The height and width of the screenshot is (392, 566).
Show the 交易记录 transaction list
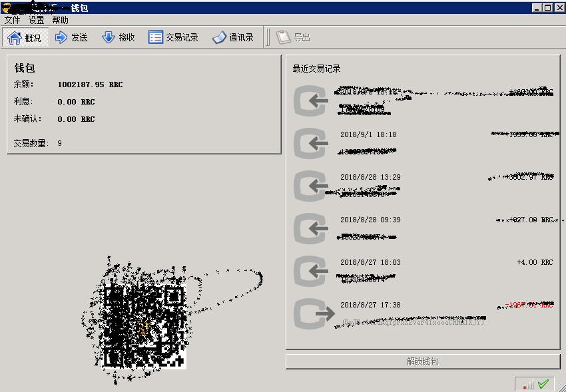(x=173, y=37)
